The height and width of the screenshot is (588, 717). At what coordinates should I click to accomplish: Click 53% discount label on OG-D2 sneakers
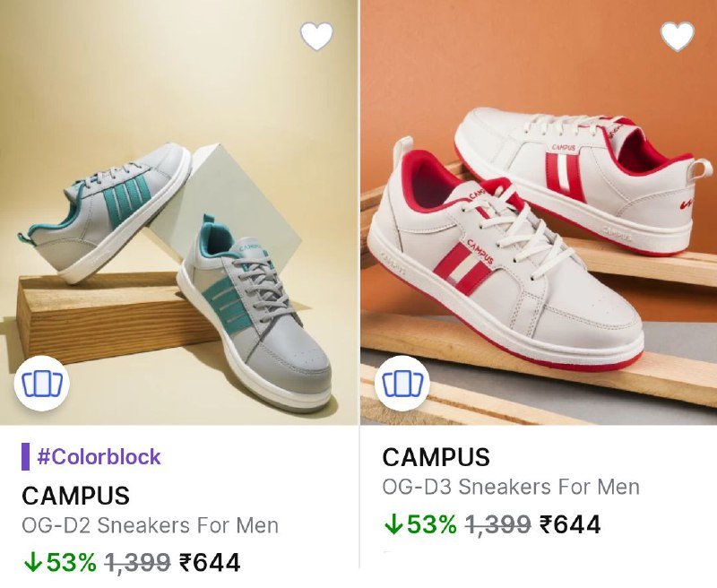point(72,563)
